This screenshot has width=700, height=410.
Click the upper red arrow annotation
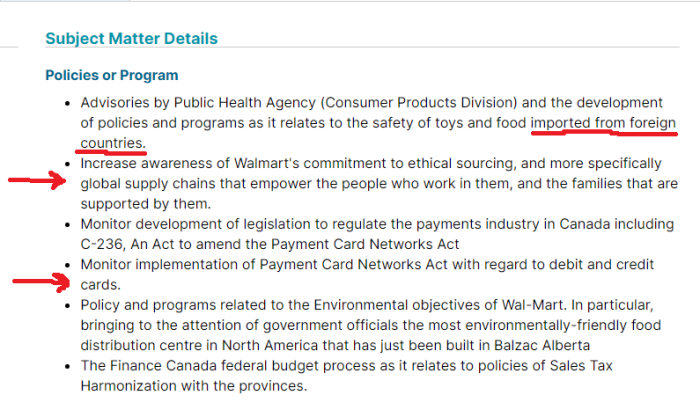pyautogui.click(x=38, y=180)
